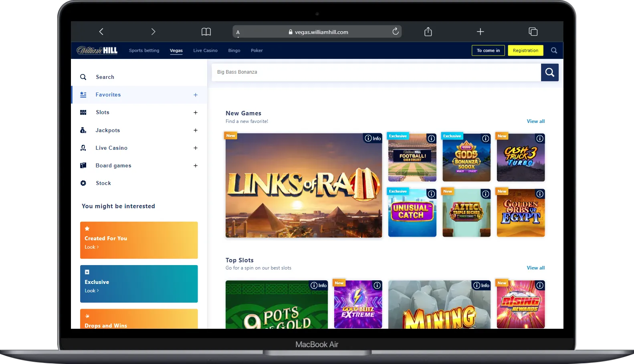Viewport: 634px width, 364px height.
Task: Open info icon on Football Cash Collect
Action: [431, 139]
